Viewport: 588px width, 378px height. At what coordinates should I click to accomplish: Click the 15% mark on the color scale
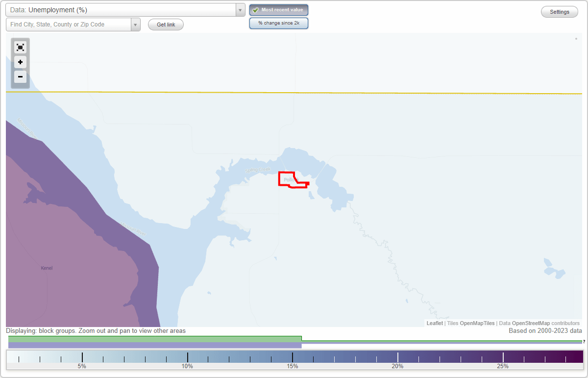tap(293, 357)
